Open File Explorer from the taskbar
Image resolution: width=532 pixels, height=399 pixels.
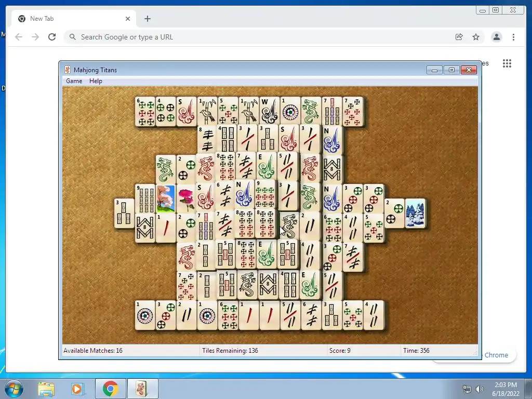click(46, 389)
